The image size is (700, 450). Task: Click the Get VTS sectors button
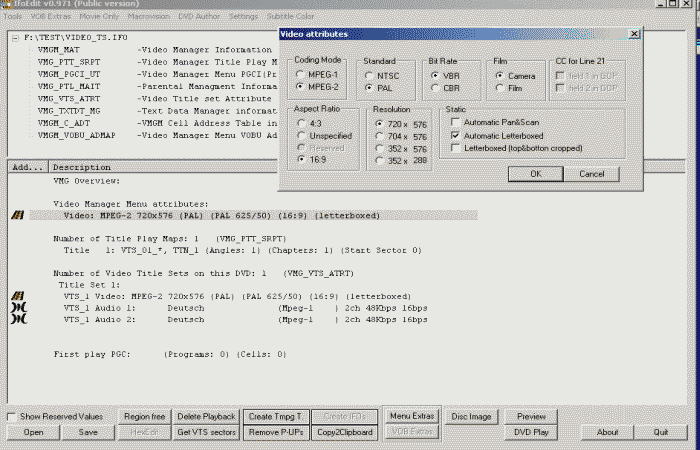(207, 432)
